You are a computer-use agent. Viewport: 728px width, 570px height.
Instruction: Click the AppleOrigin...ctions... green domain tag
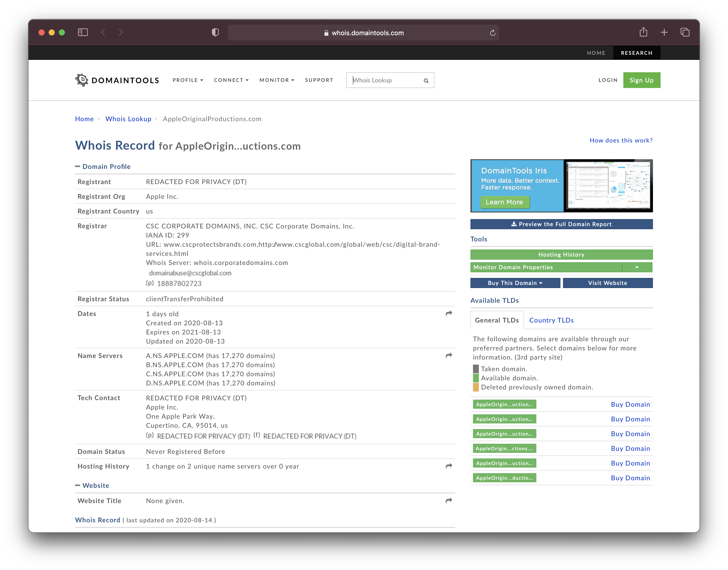point(504,449)
